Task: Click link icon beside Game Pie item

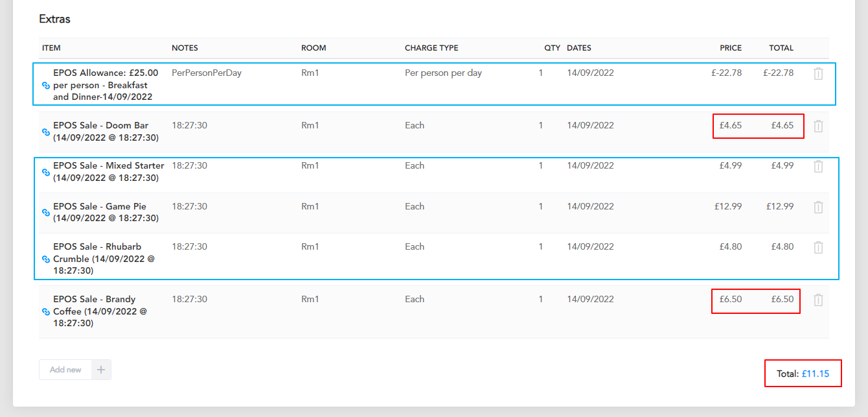Action: click(46, 212)
